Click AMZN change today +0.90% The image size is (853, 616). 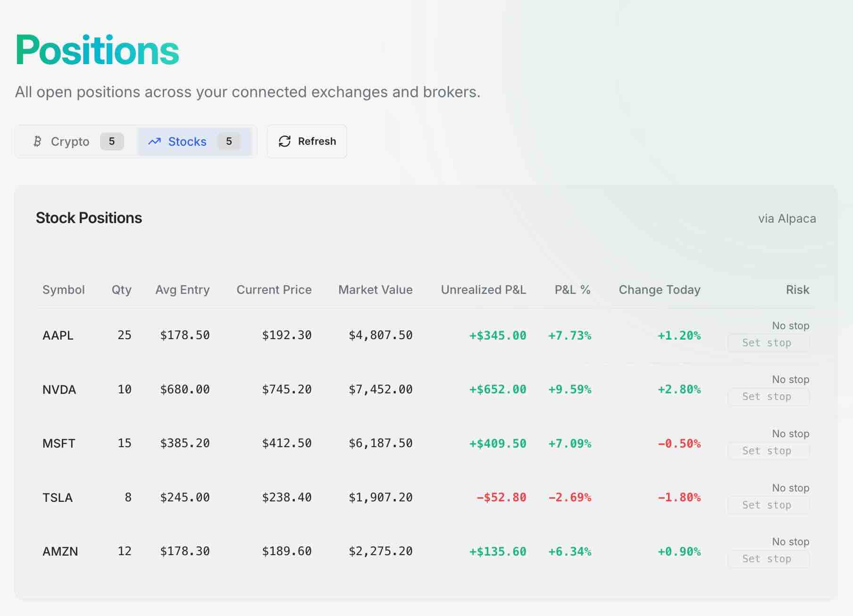click(679, 552)
